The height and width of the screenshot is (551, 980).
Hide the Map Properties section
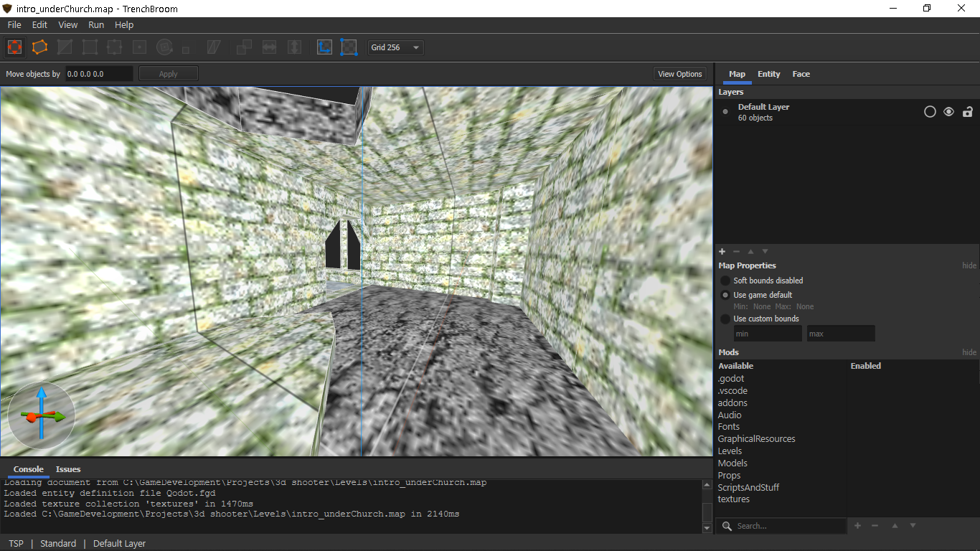point(969,265)
